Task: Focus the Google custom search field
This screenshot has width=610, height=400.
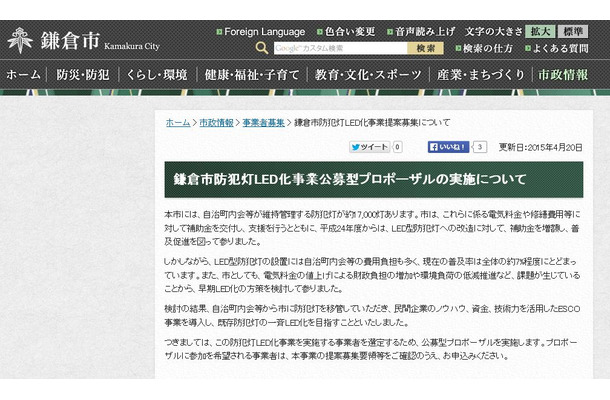Action: tap(340, 48)
